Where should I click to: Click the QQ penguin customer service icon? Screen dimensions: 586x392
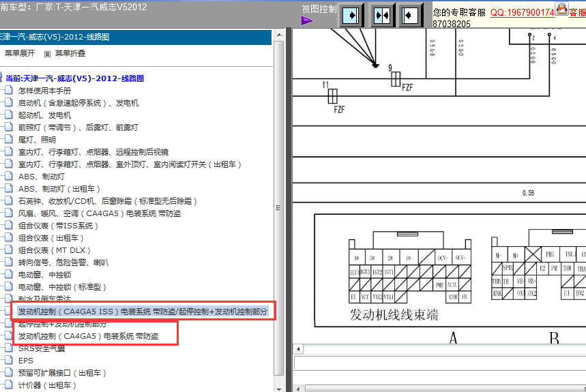point(561,8)
